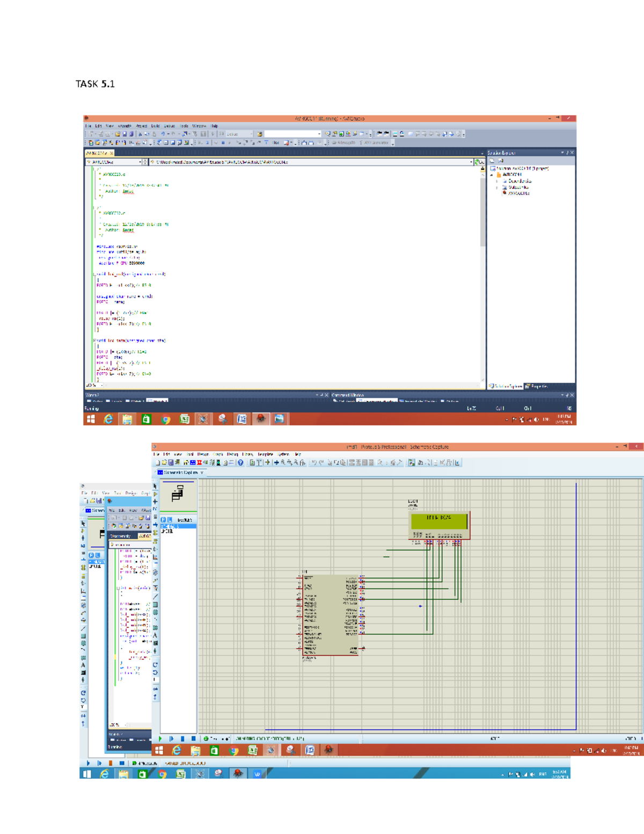
Task: Click the Windows Start button under Atmel Studio window
Action: (x=91, y=419)
